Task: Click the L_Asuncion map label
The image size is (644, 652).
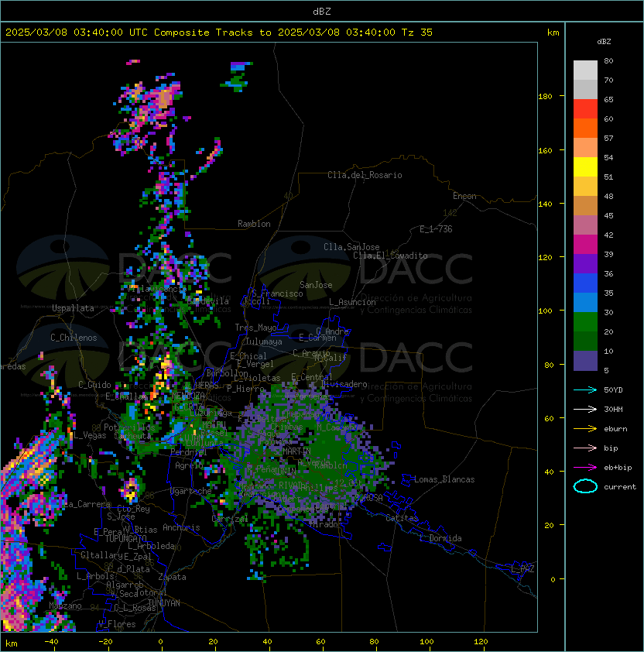Action: pos(352,302)
